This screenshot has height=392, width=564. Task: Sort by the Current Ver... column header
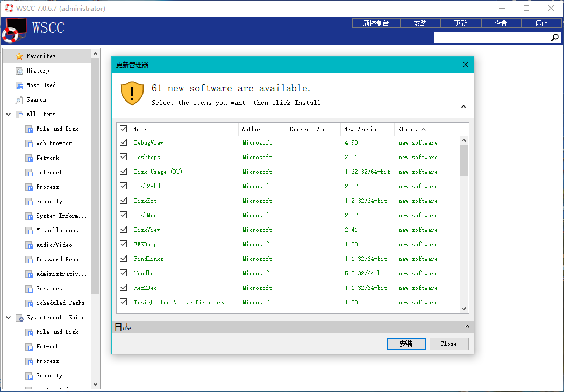pos(313,129)
